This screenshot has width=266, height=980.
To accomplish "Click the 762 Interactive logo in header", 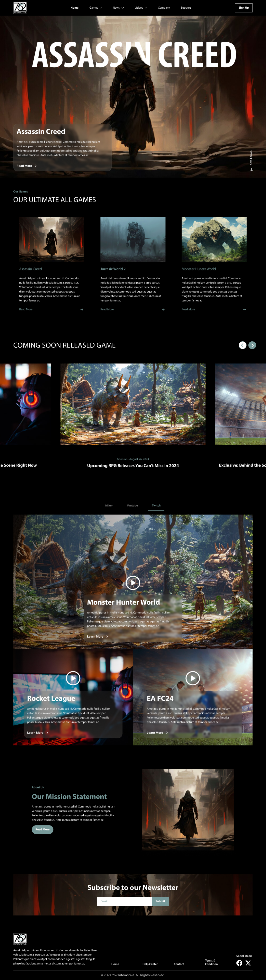I will 20,8.
